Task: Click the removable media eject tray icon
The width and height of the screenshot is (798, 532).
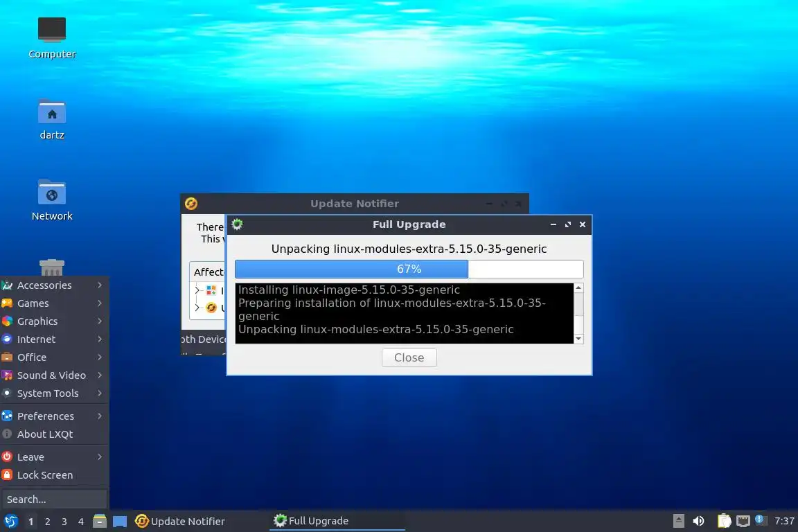Action: click(678, 521)
